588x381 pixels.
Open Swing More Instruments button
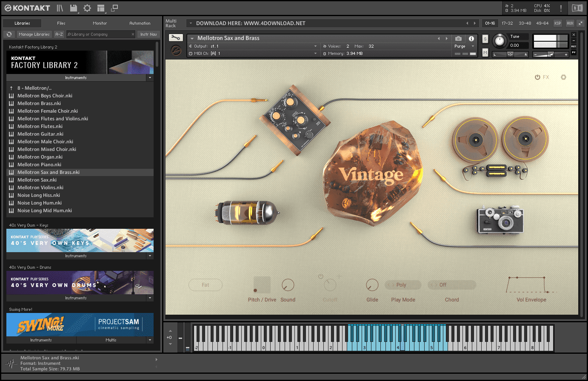[41, 340]
